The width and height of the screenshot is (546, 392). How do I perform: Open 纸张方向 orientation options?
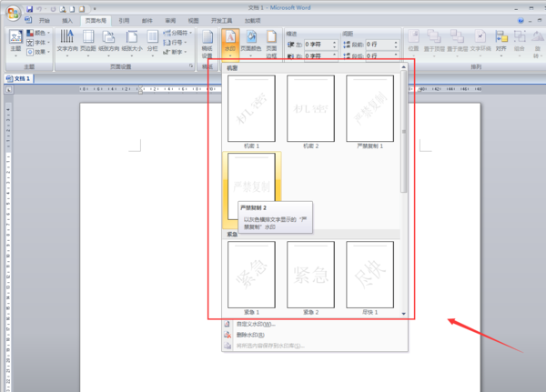click(108, 44)
